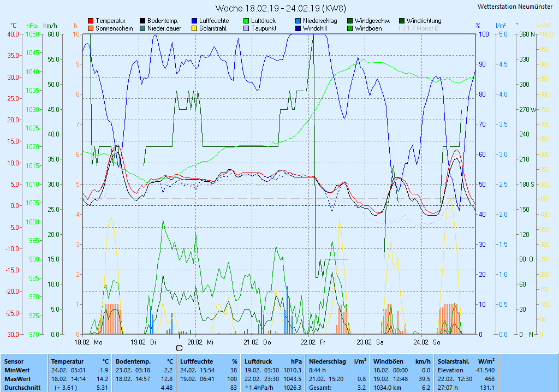
Task: Click the dark green Windgeschw. legend swatch
Action: (350, 21)
